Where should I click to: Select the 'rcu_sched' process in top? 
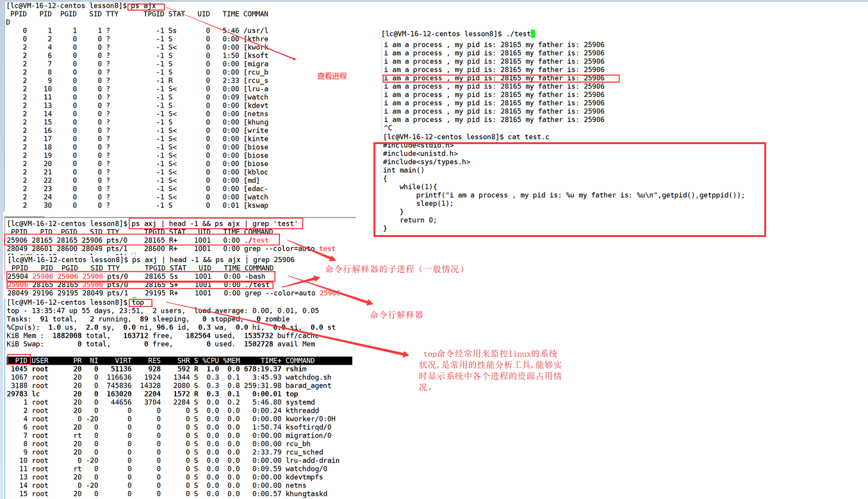[304, 452]
